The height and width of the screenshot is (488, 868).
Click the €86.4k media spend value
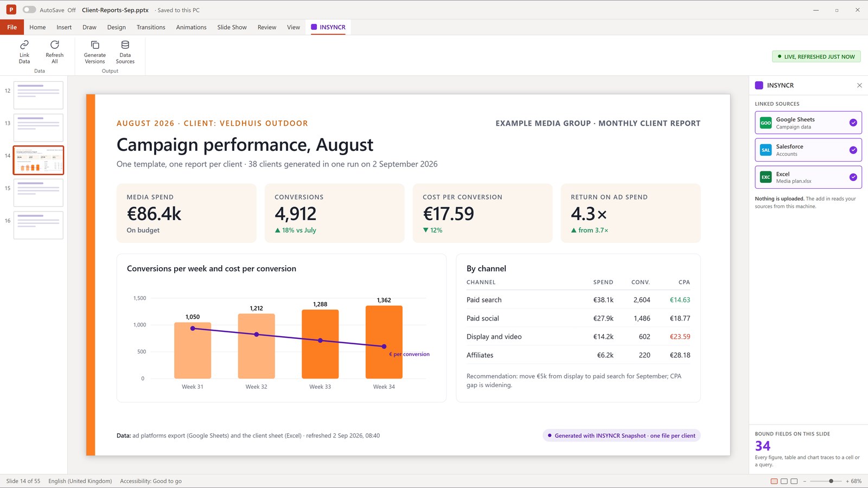tap(154, 214)
